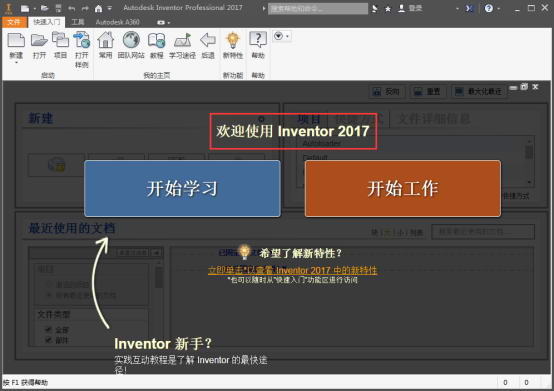Click the 打开 open folder ribbon icon
Screen dimensions: 554x391
(39, 41)
